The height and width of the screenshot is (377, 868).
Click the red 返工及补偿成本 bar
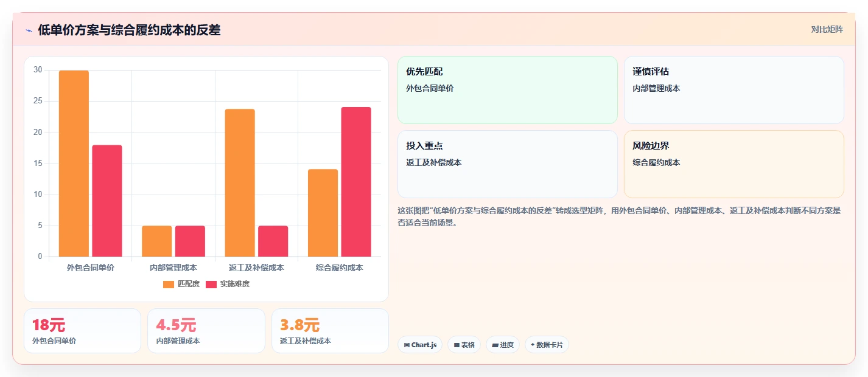click(273, 241)
